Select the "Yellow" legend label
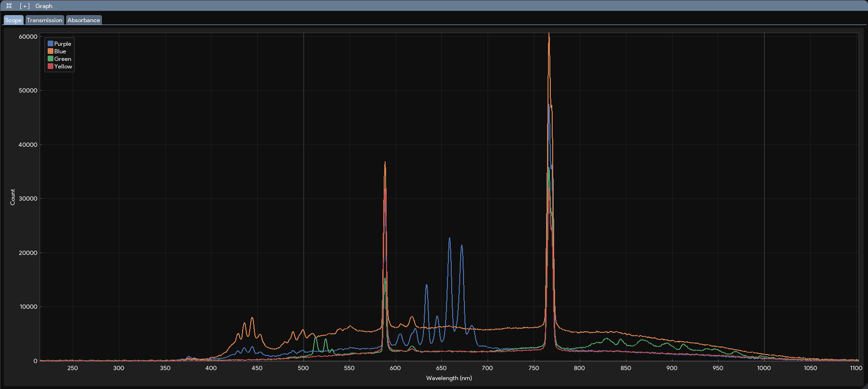 click(x=63, y=67)
